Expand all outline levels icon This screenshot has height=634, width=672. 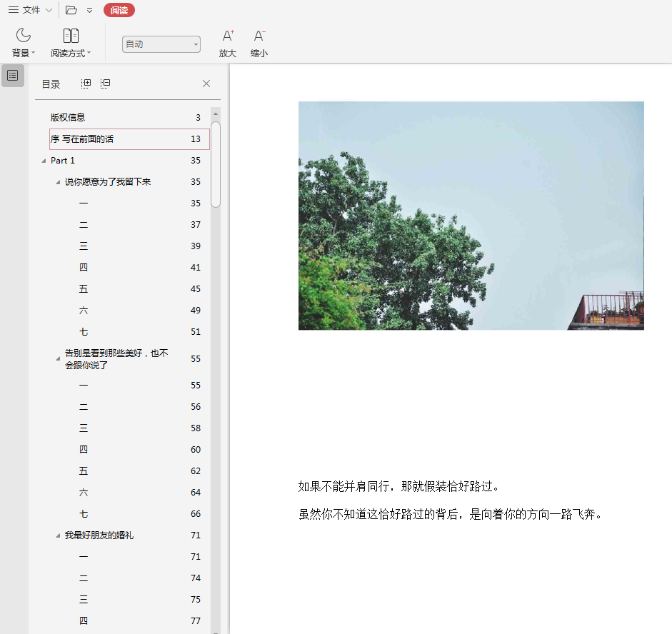click(x=86, y=84)
